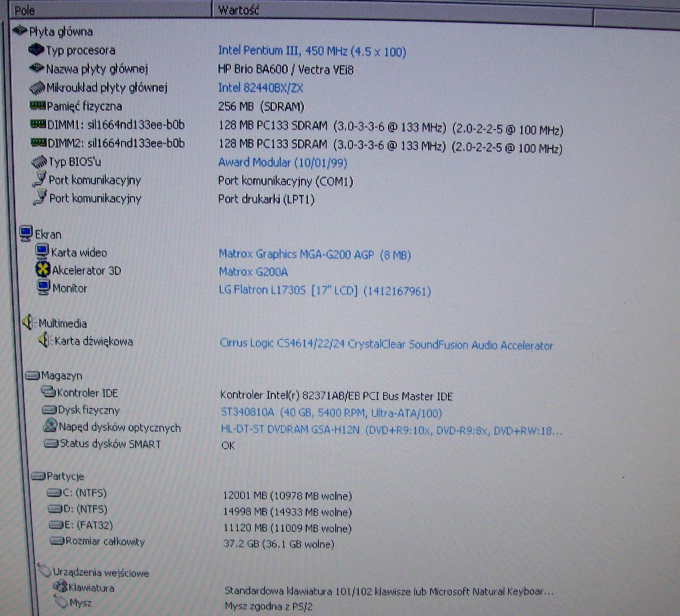Image resolution: width=680 pixels, height=616 pixels.
Task: Open the ST340810A hard disk link
Action: [x=331, y=413]
